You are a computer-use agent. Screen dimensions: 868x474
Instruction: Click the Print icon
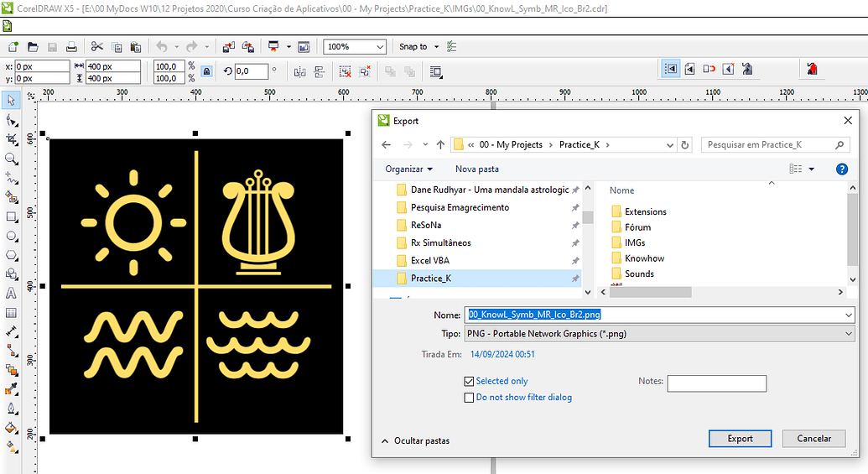pos(71,46)
